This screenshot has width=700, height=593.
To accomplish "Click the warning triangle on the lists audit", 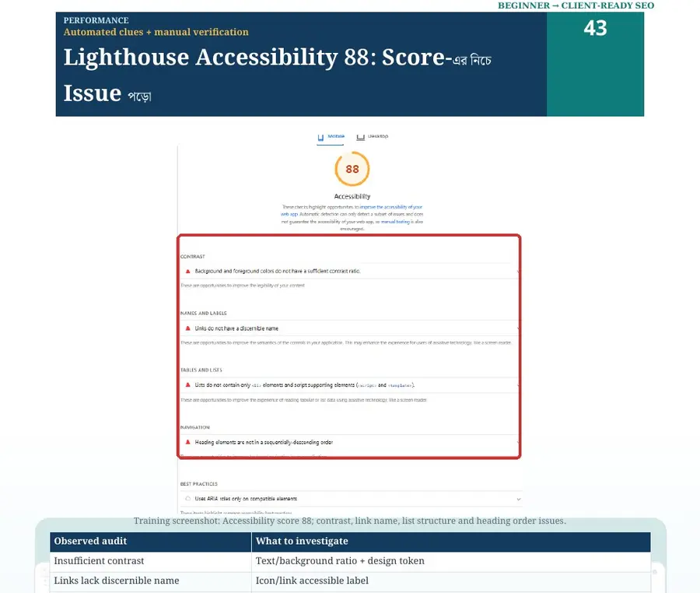I will pyautogui.click(x=188, y=385).
